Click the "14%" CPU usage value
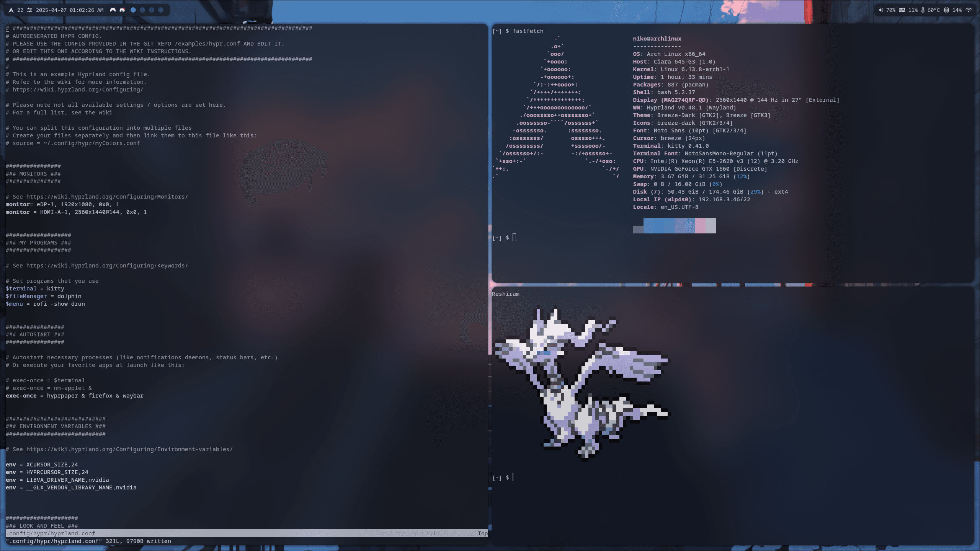The image size is (980, 551). click(957, 10)
